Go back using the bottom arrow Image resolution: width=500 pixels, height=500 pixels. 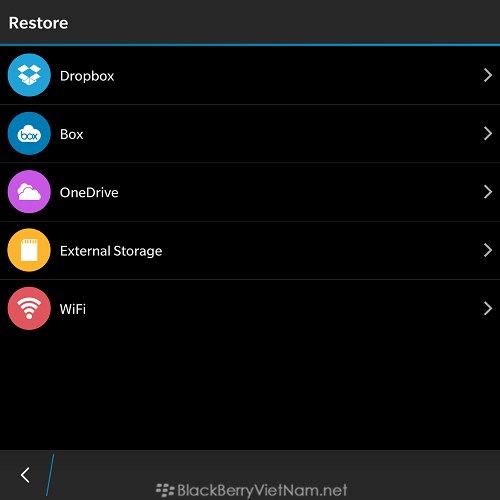(25, 475)
